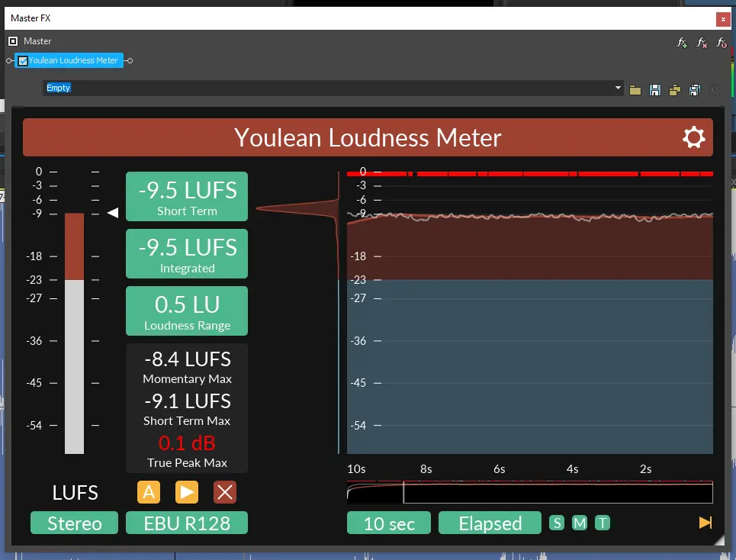The image size is (736, 560).
Task: Open the Stereo channel mode selector
Action: 75,523
